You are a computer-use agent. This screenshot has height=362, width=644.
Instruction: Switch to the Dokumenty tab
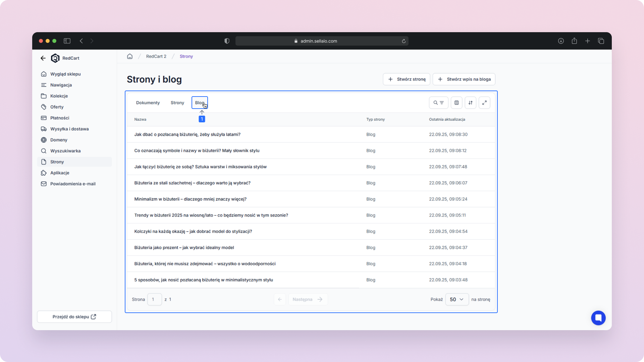[148, 103]
